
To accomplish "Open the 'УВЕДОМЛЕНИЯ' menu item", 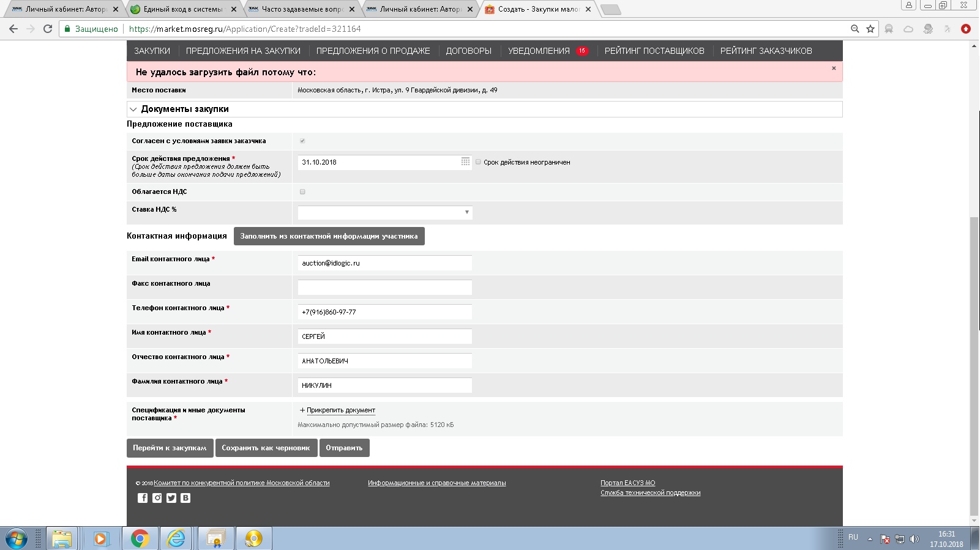I will (539, 51).
